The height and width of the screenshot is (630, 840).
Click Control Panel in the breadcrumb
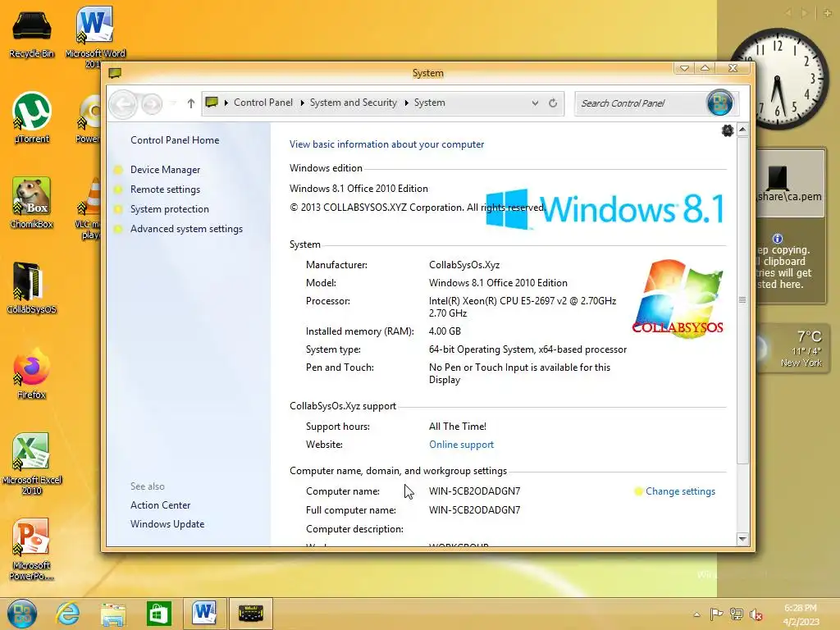(x=263, y=103)
